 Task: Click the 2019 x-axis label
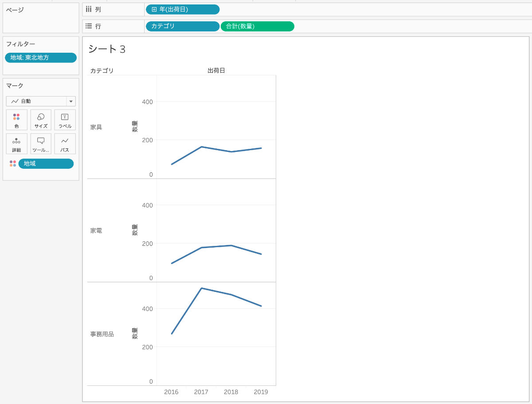pyautogui.click(x=261, y=392)
